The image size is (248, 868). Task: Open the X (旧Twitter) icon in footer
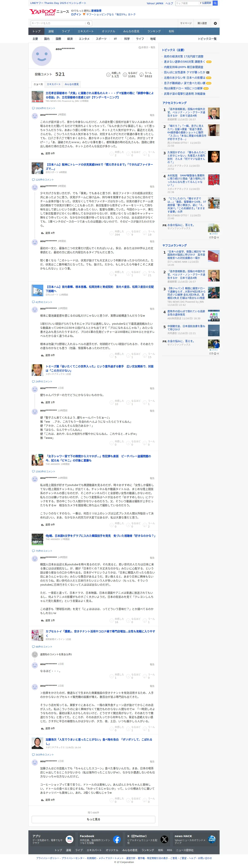click(164, 839)
